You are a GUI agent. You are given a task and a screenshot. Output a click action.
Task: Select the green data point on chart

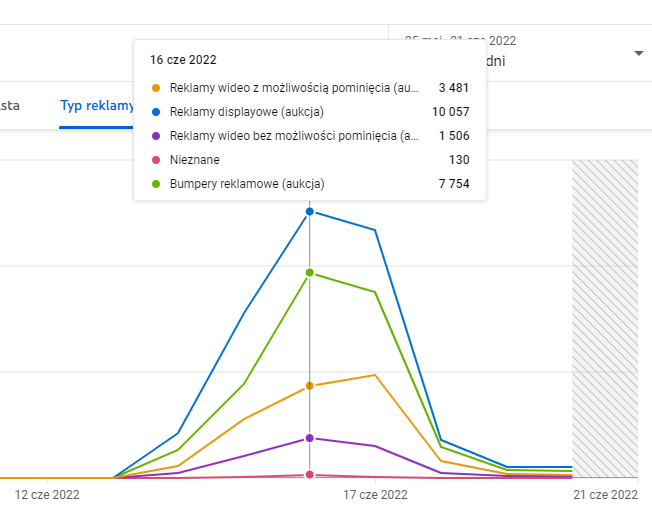pos(310,272)
